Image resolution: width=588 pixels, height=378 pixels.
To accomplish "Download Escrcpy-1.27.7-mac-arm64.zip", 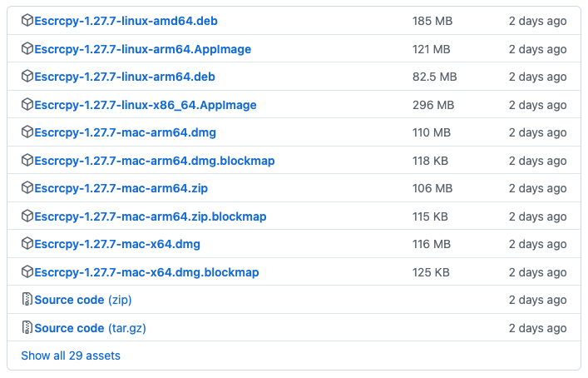I will (121, 188).
